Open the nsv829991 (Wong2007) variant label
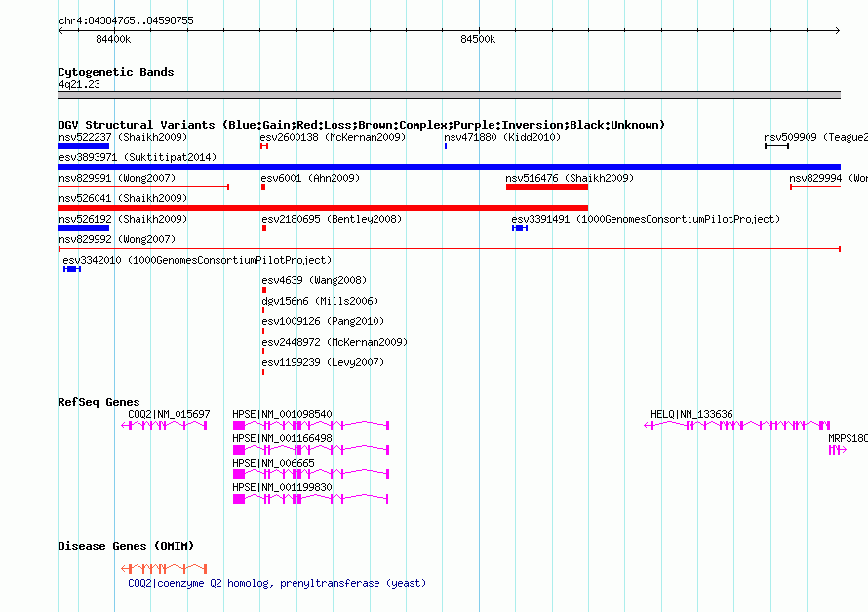Image resolution: width=868 pixels, height=612 pixels. 117,178
